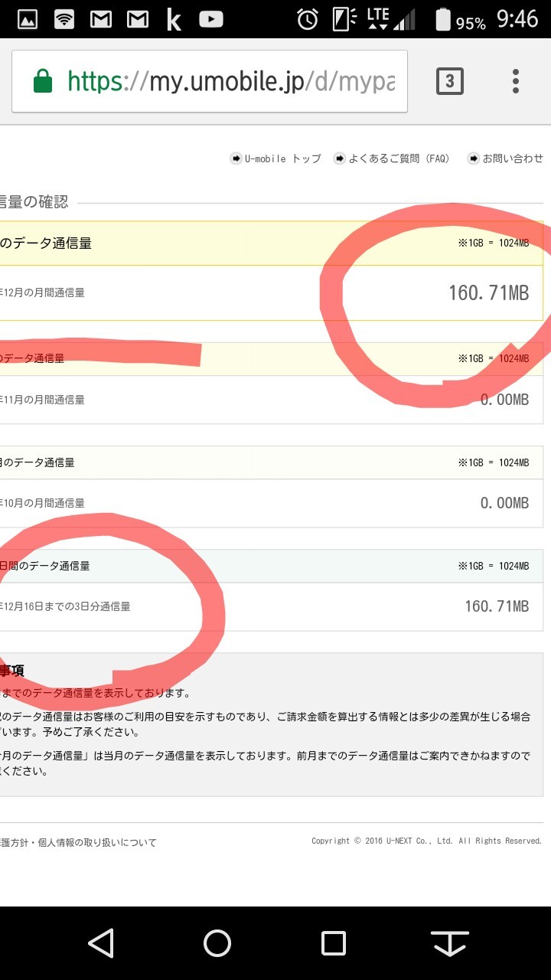
Task: Tap the 11月の月間通信量 row label
Action: pos(42,400)
